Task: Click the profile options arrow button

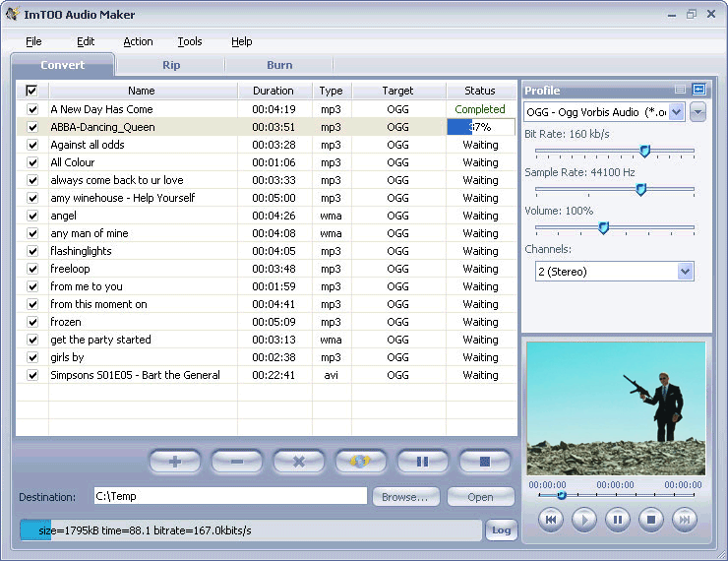Action: [x=698, y=112]
